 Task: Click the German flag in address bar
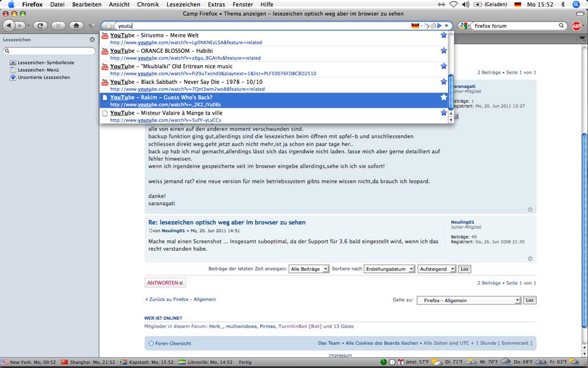click(415, 26)
